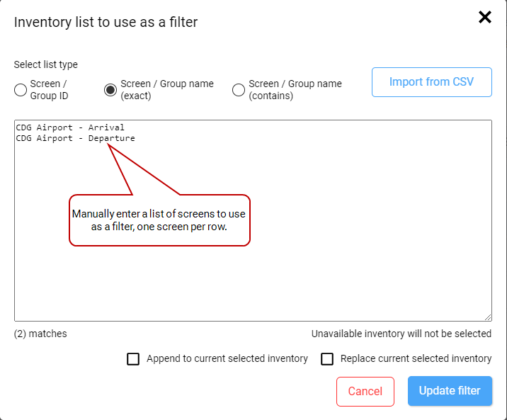
Task: Click the Import from CSV button
Action: (431, 82)
